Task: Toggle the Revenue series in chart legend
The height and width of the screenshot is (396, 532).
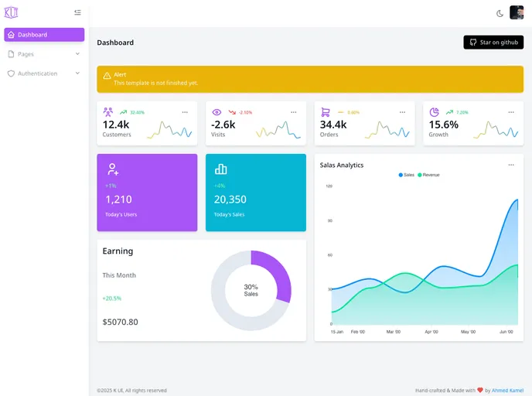Action: pos(428,175)
